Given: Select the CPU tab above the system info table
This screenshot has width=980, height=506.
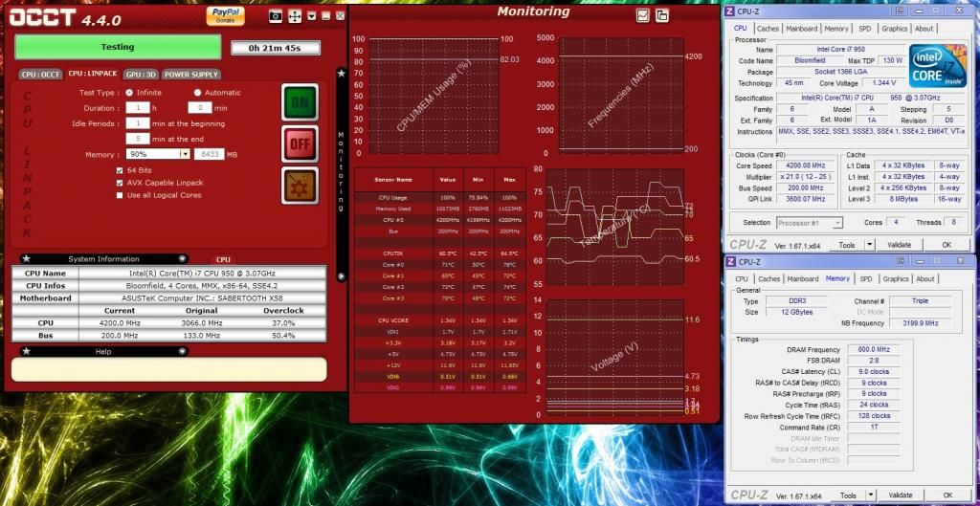Looking at the screenshot, I should coord(223,259).
